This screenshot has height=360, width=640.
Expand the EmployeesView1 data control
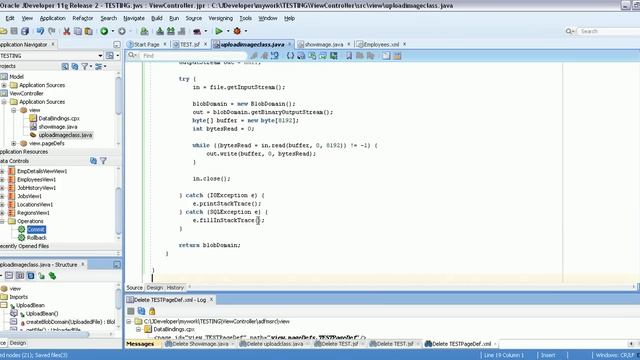click(x=2, y=180)
